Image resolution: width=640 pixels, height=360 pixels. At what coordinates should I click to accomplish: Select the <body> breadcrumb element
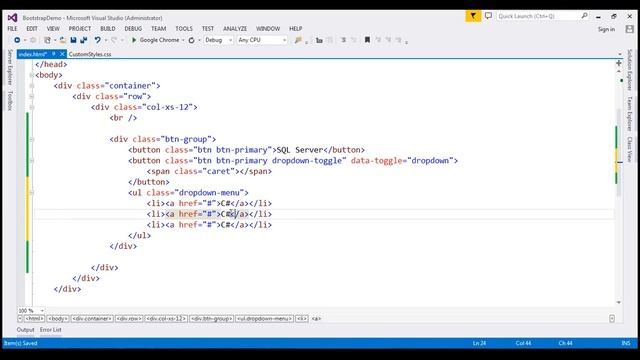[x=58, y=318]
